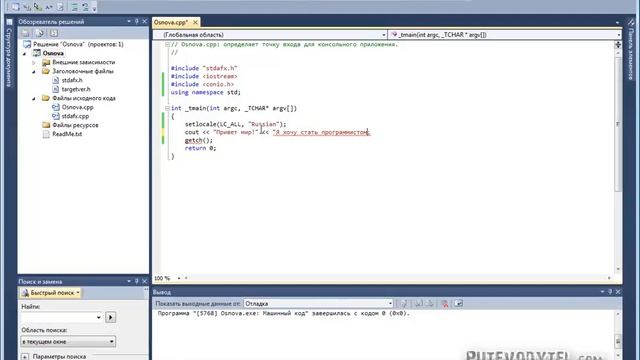
Task: Open Найти field history dropdown arrow
Action: (x=98, y=317)
